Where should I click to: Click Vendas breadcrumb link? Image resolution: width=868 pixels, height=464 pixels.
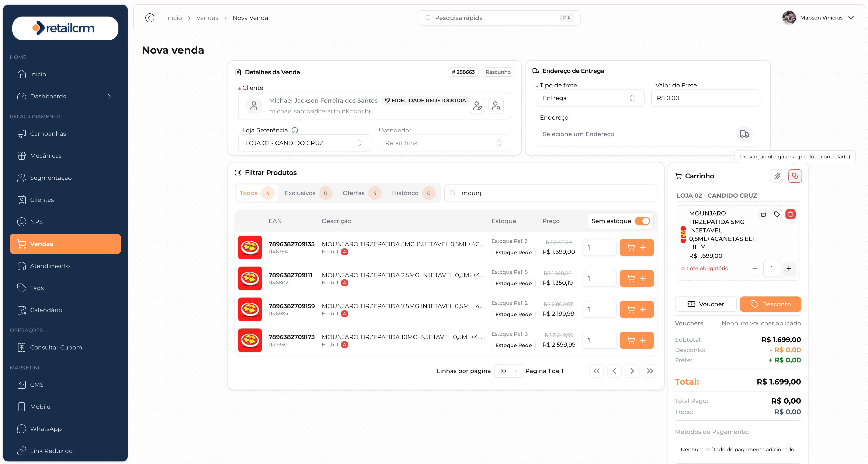tap(207, 18)
